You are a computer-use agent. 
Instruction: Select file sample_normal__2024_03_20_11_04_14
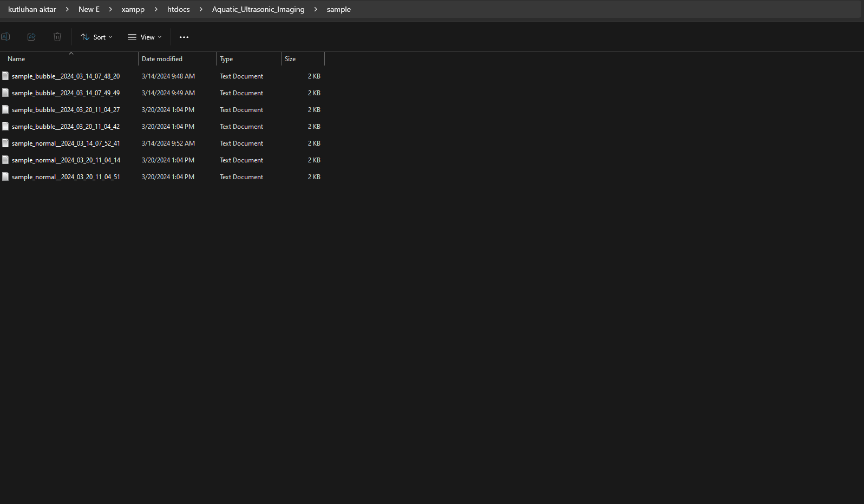[x=66, y=160]
